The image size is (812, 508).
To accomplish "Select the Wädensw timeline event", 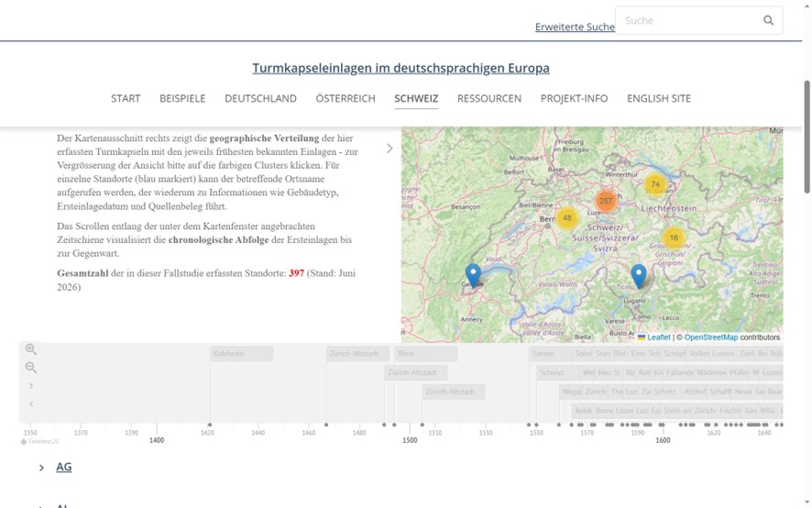I will (711, 372).
